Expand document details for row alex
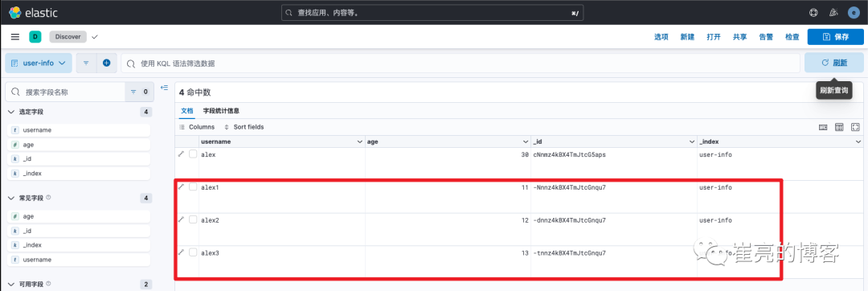Screen dimensions: 868x291 181,154
